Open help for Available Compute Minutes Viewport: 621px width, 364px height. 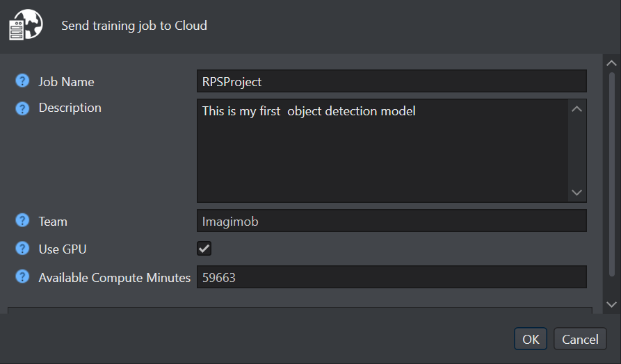click(22, 276)
